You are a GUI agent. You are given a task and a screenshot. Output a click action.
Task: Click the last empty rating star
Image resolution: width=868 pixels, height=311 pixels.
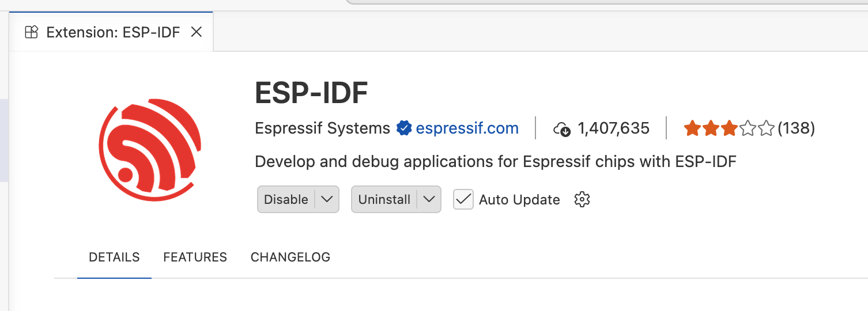click(x=766, y=128)
